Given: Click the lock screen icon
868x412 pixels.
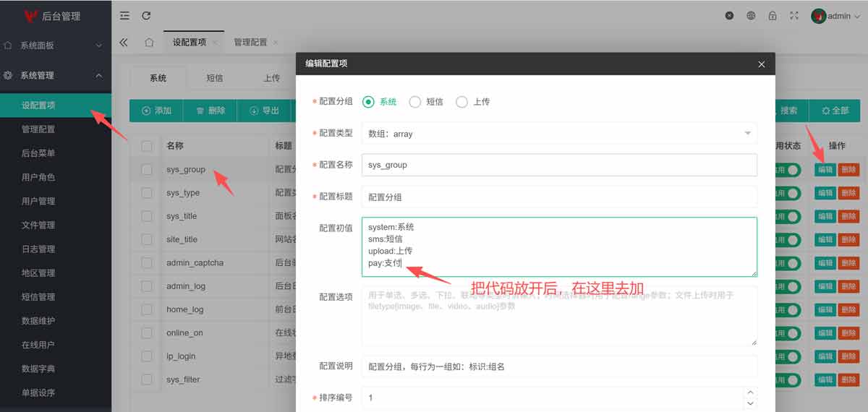Looking at the screenshot, I should [773, 16].
